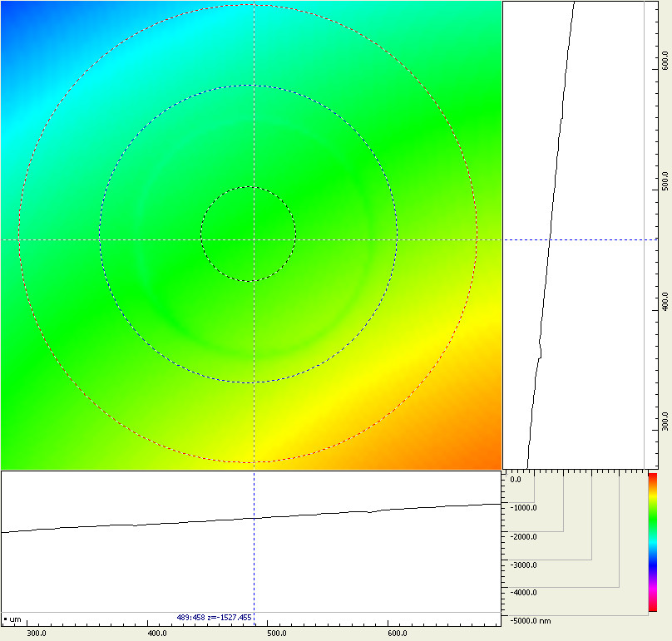The image size is (672, 641).
Task: Click the small square marker beside "um"
Action: click(5, 619)
